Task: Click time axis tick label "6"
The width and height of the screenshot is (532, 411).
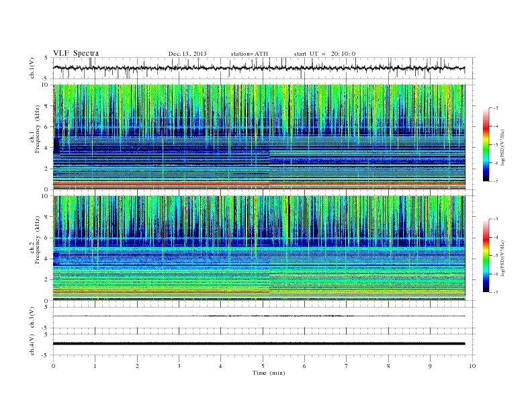Action: click(x=304, y=366)
